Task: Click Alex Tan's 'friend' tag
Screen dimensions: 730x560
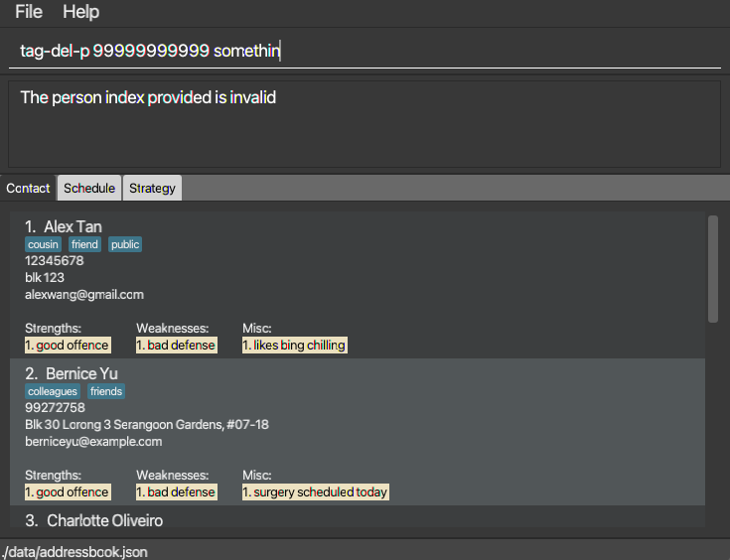Action: (84, 244)
